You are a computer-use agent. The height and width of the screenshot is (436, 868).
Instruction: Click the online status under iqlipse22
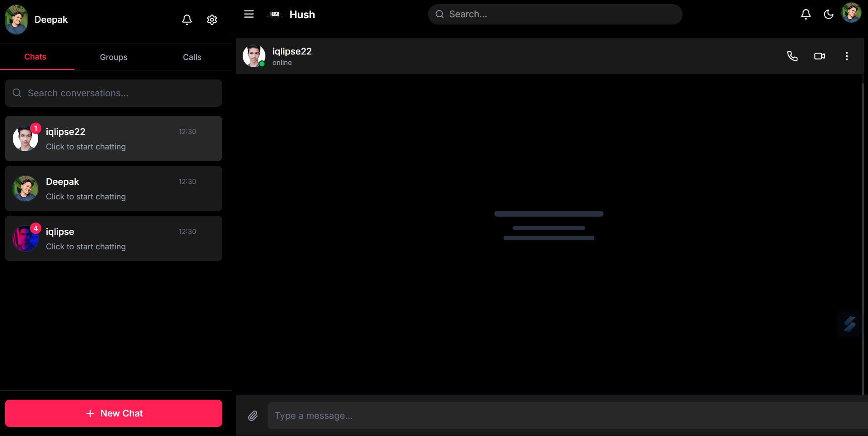[x=282, y=63]
